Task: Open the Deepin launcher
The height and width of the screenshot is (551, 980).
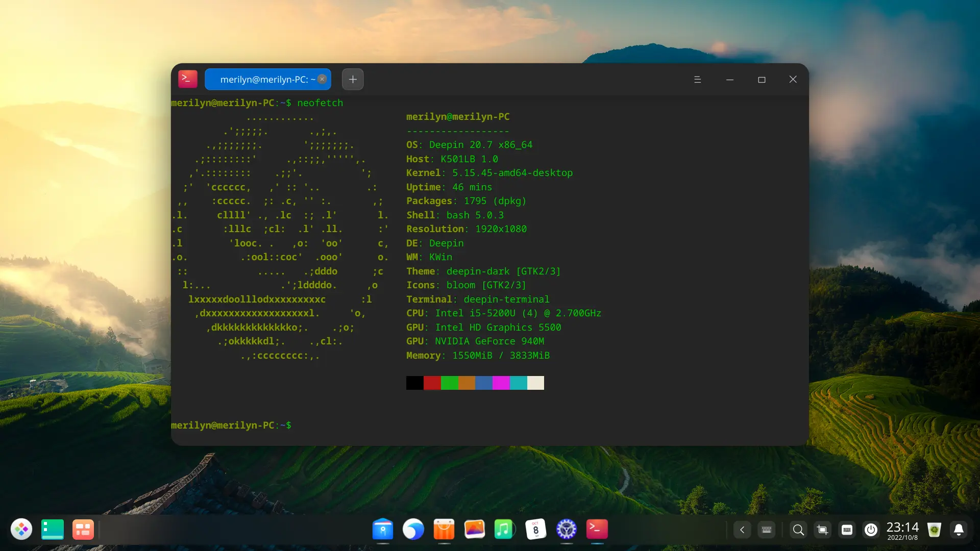Action: tap(21, 530)
